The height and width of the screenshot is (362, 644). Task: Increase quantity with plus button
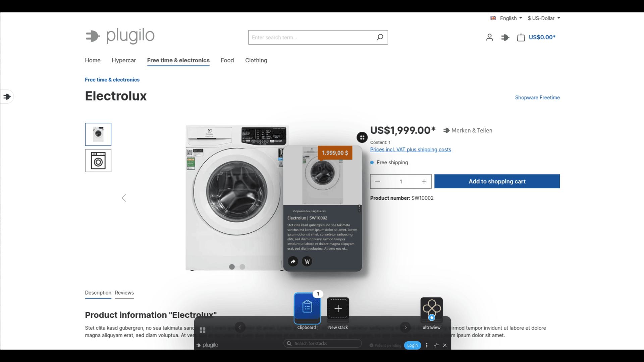pos(424,182)
